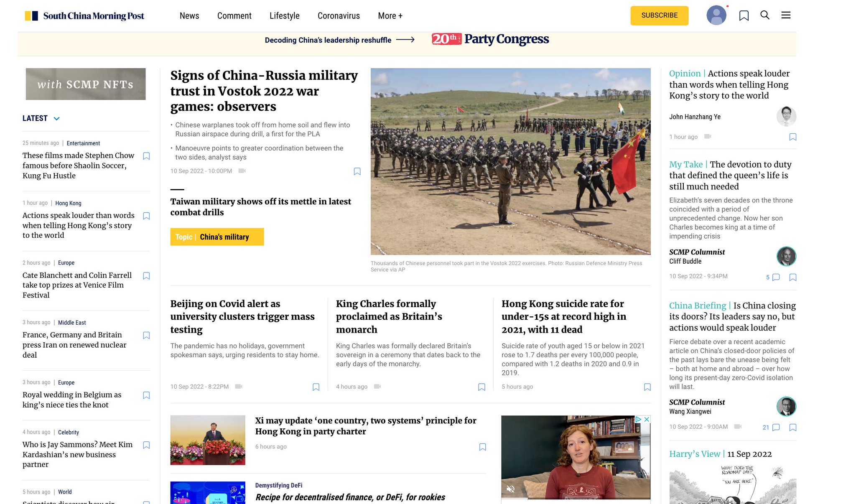Click video icon beside China Briefing date
Image resolution: width=856 pixels, height=504 pixels.
point(738,426)
